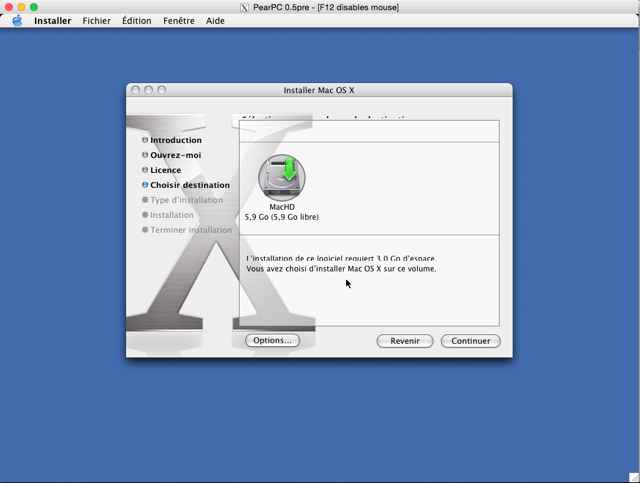
Task: Click the Terminer installation step
Action: click(x=191, y=230)
